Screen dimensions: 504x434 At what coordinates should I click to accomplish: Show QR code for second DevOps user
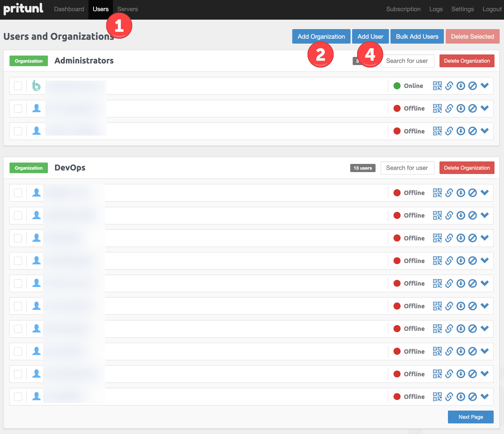pyautogui.click(x=437, y=215)
